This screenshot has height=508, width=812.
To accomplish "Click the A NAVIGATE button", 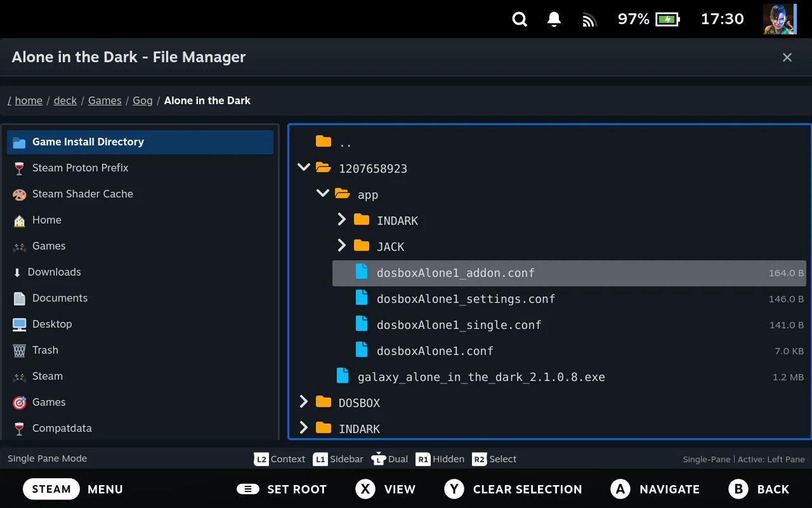I will [655, 489].
